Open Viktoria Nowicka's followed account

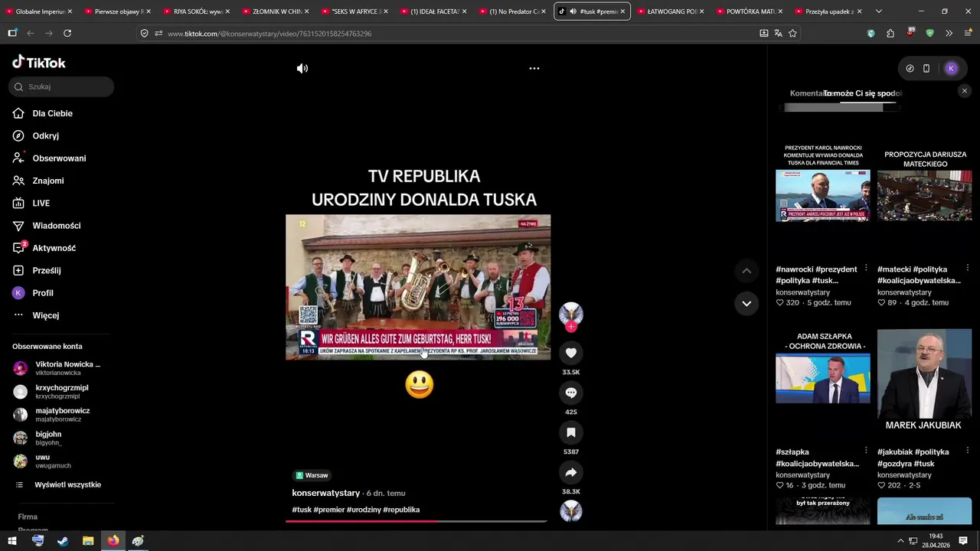[57, 368]
